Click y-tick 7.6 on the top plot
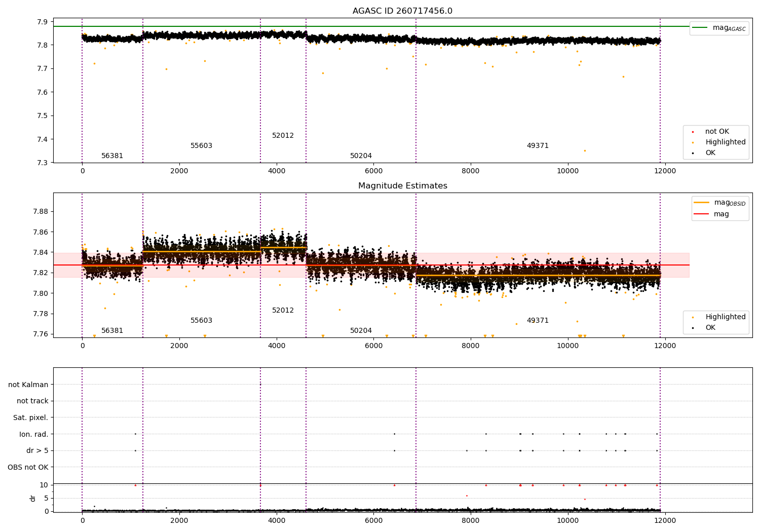The image size is (760, 532). pyautogui.click(x=42, y=92)
